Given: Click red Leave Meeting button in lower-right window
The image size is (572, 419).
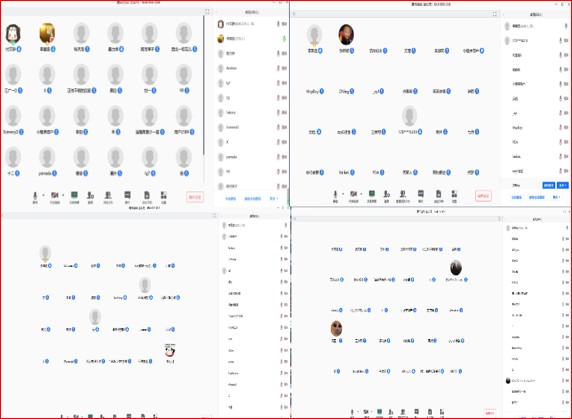Looking at the screenshot, I should pos(490,413).
